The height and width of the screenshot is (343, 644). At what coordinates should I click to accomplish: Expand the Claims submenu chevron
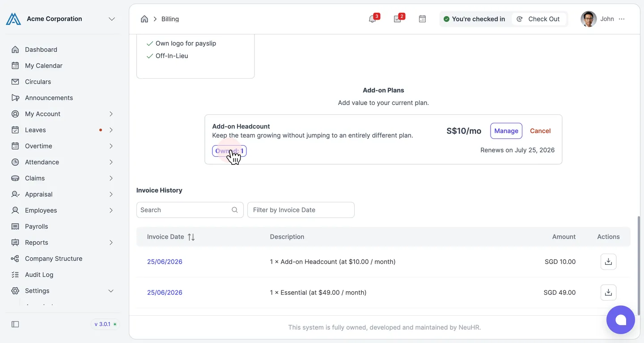click(x=111, y=178)
